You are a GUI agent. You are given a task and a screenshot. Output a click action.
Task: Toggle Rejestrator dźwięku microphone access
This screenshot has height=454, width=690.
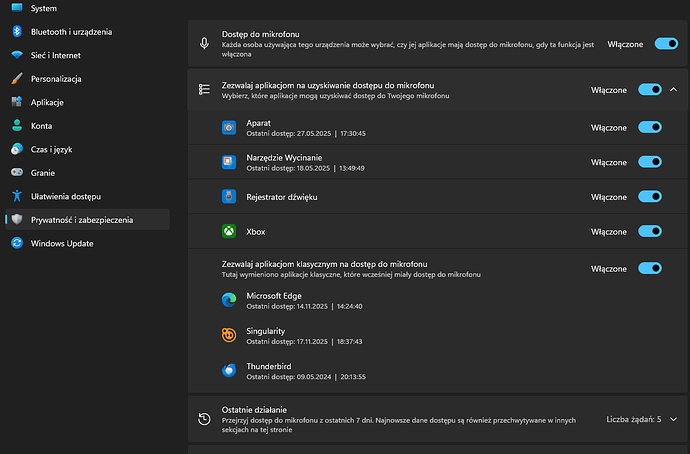coord(649,197)
